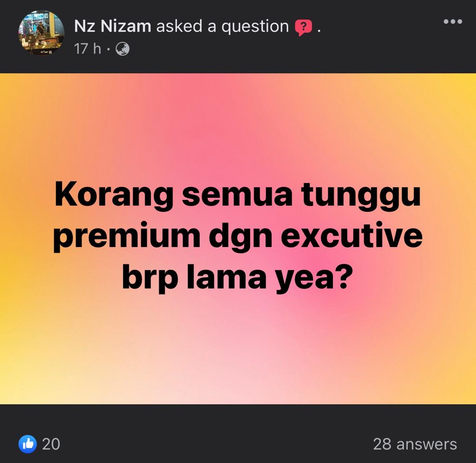The width and height of the screenshot is (476, 463).
Task: Click the red question mark badge icon
Action: tap(303, 27)
